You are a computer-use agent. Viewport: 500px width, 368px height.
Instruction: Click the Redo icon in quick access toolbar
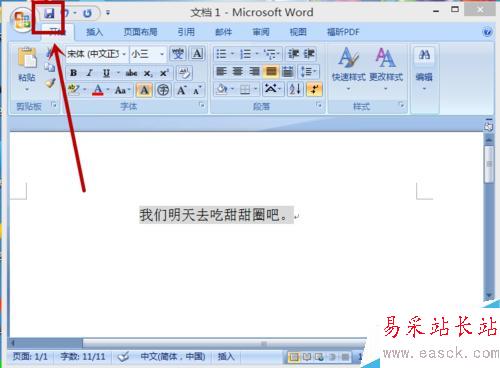pos(87,13)
